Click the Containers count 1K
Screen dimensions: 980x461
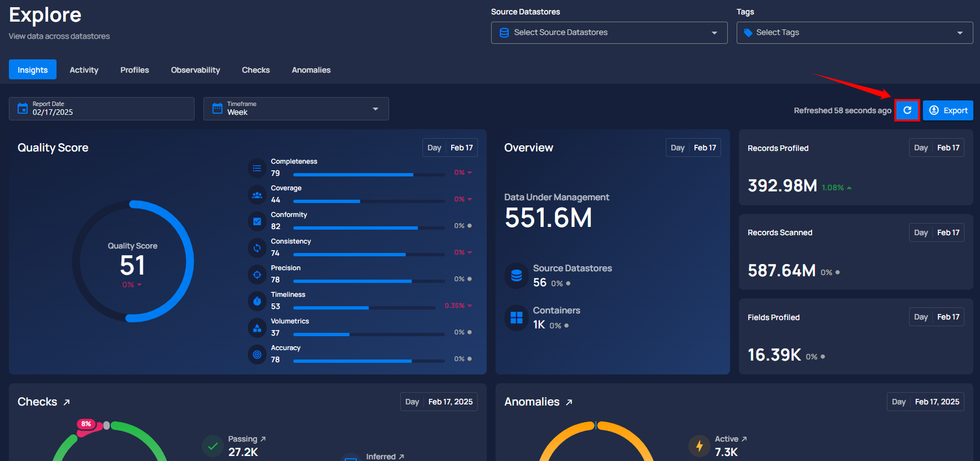pyautogui.click(x=539, y=325)
